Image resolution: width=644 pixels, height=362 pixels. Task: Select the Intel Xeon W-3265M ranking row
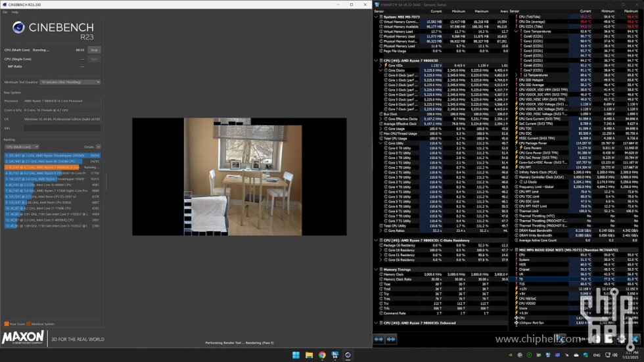[52, 162]
